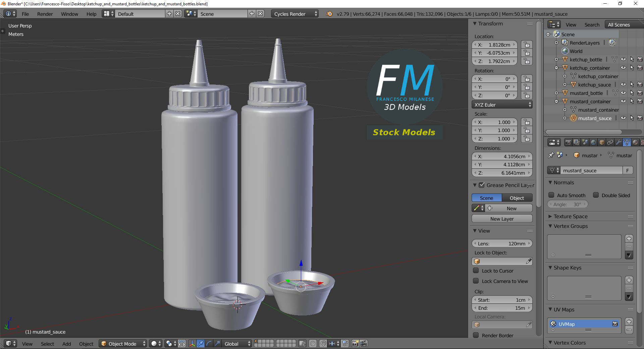Hide mustard_sauce with its eye icon
Viewport: 644px width, 349px height.
tap(623, 118)
